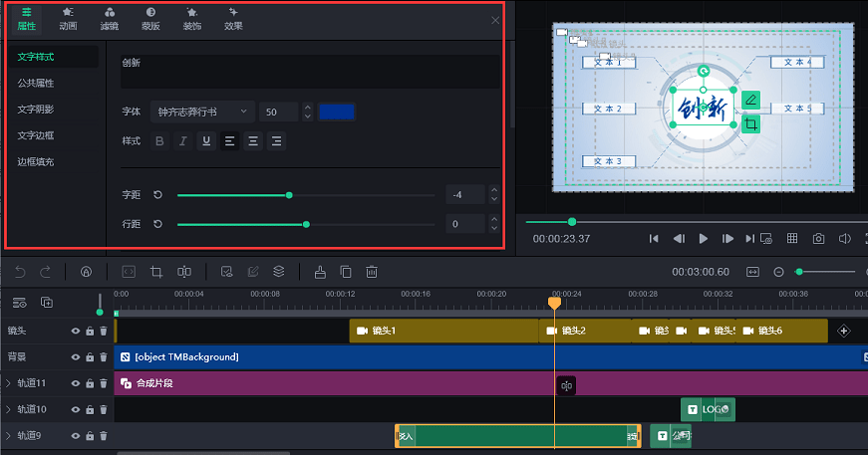
Task: Click the 字距 value field showing -4
Action: point(465,194)
